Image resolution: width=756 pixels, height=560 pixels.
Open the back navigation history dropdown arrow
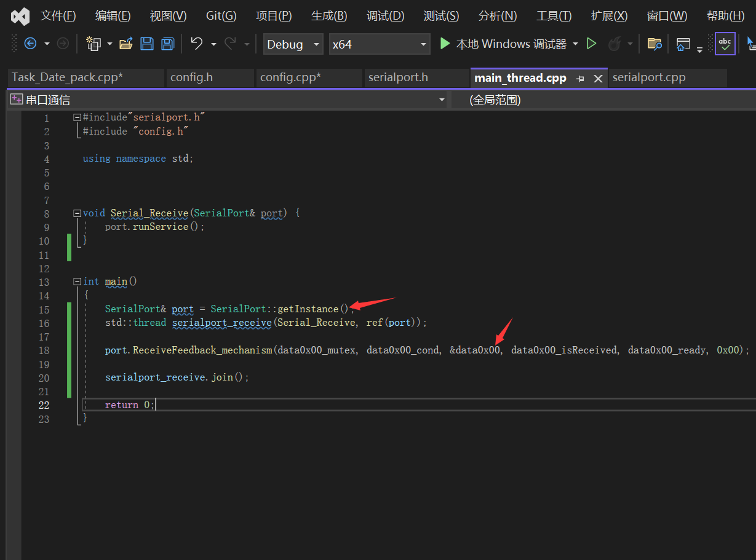pos(47,44)
